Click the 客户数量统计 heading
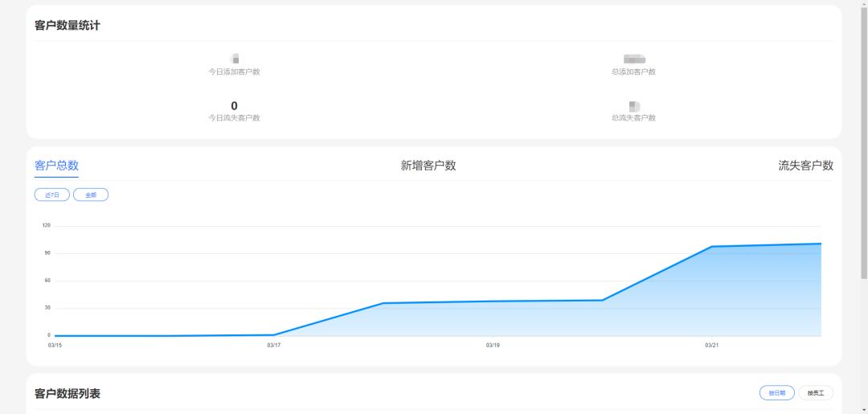Viewport: 868px width, 414px height. click(x=68, y=26)
